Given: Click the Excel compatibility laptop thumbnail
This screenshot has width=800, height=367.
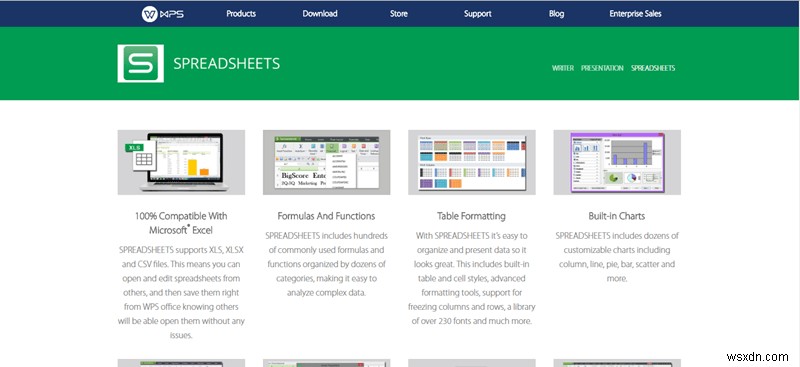Looking at the screenshot, I should (181, 162).
